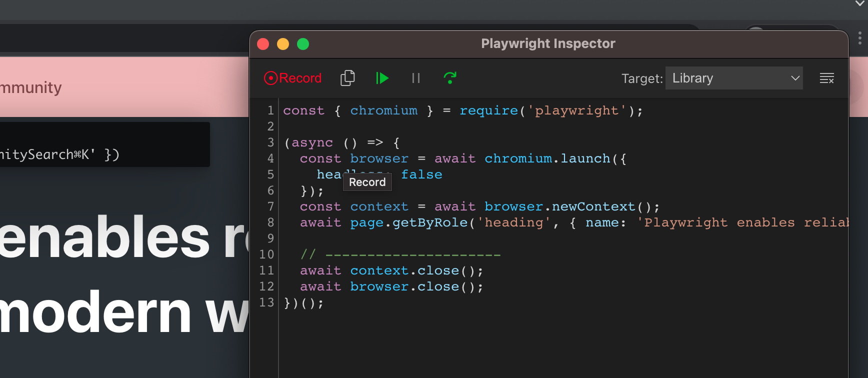Click the locator tooltip ending in SearchK' })
Image resolution: width=868 pixels, height=378 pixels.
[104, 144]
